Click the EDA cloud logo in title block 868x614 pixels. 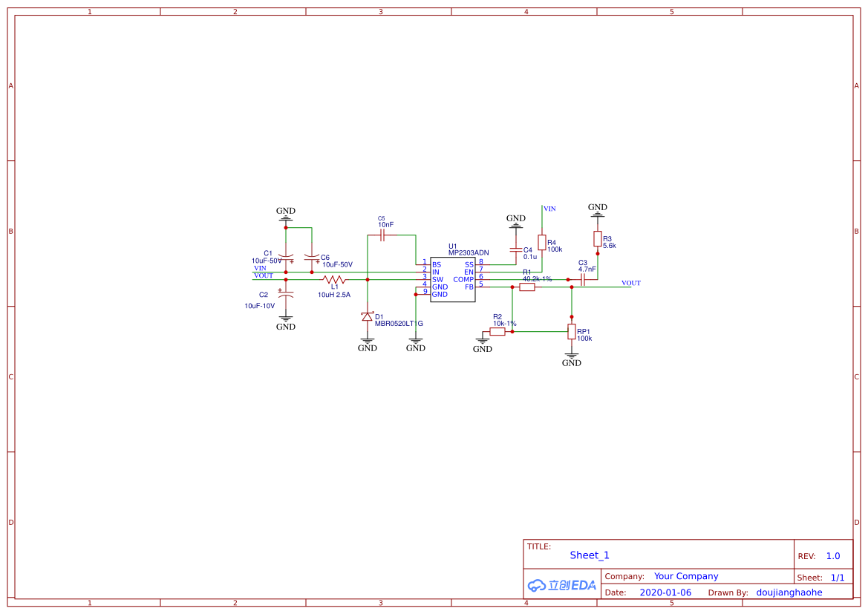pos(561,585)
